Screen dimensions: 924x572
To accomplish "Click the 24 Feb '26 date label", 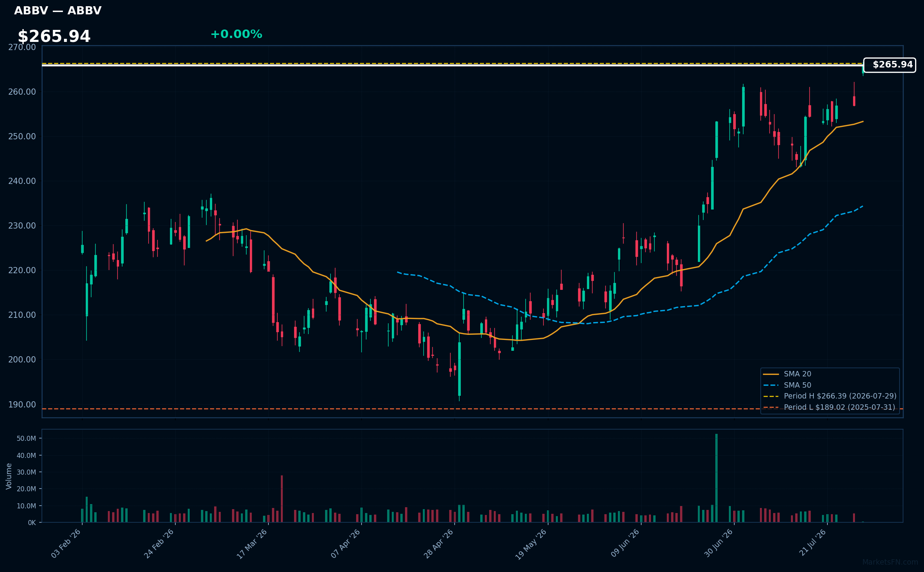I will (x=159, y=543).
